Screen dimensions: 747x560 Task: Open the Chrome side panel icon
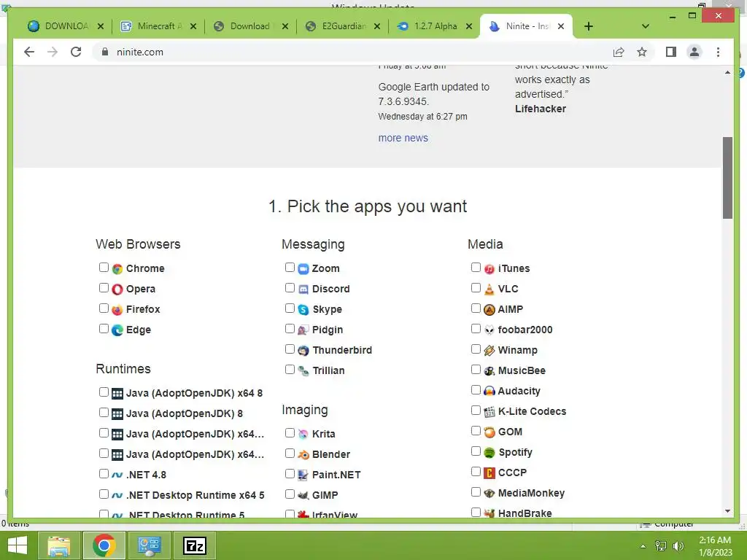671,52
